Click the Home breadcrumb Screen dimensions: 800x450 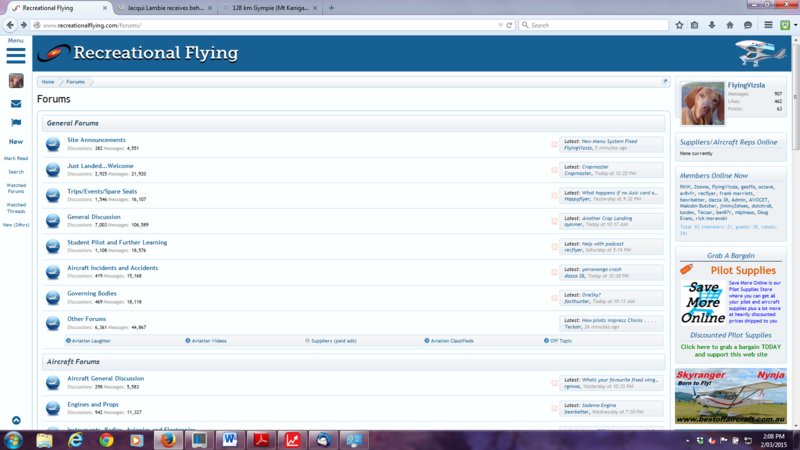point(48,82)
